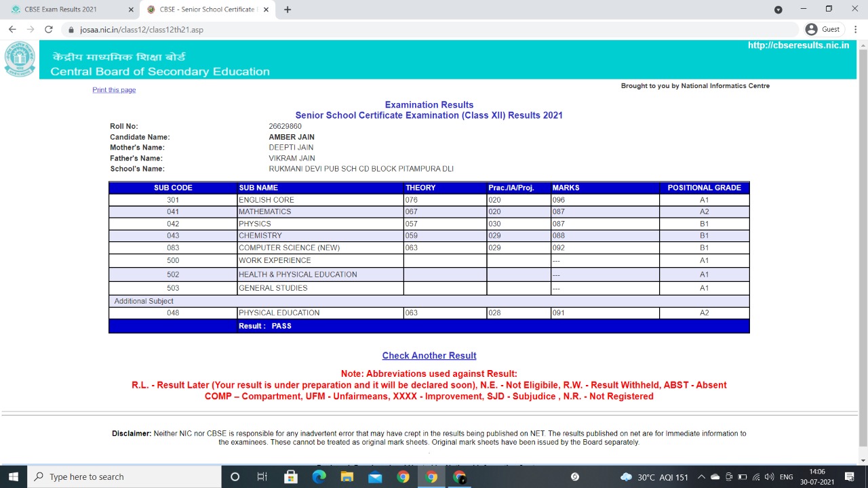The width and height of the screenshot is (868, 488).
Task: Click the Check Another Result link
Action: [x=429, y=355]
